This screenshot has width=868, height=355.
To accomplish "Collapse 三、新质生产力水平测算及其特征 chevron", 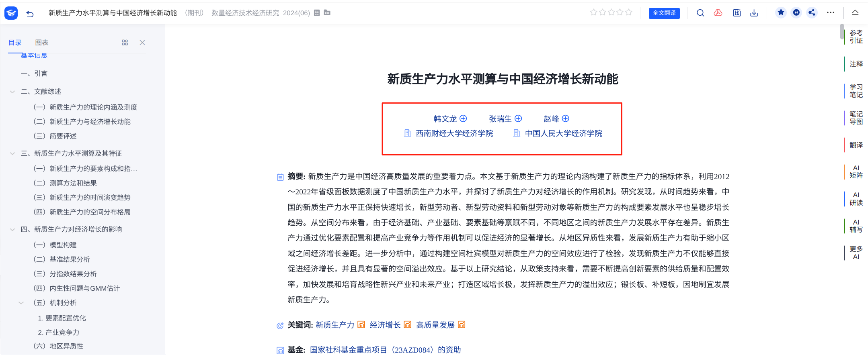I will (12, 153).
